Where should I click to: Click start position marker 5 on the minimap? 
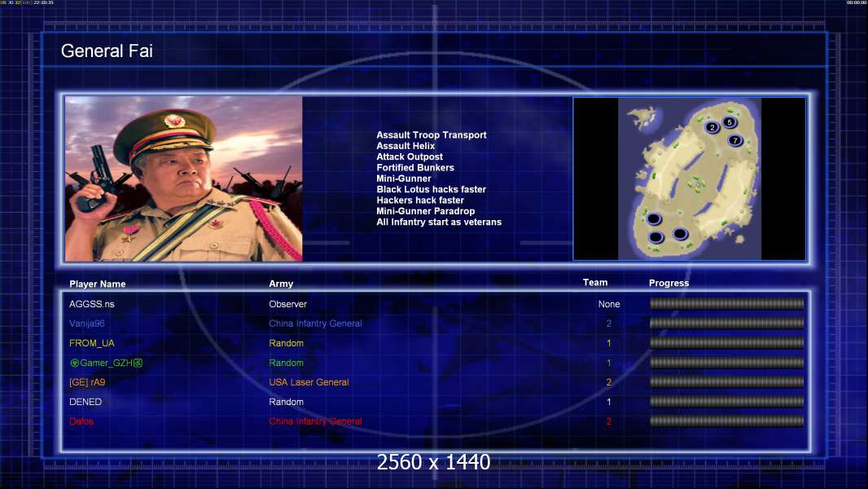coord(729,121)
